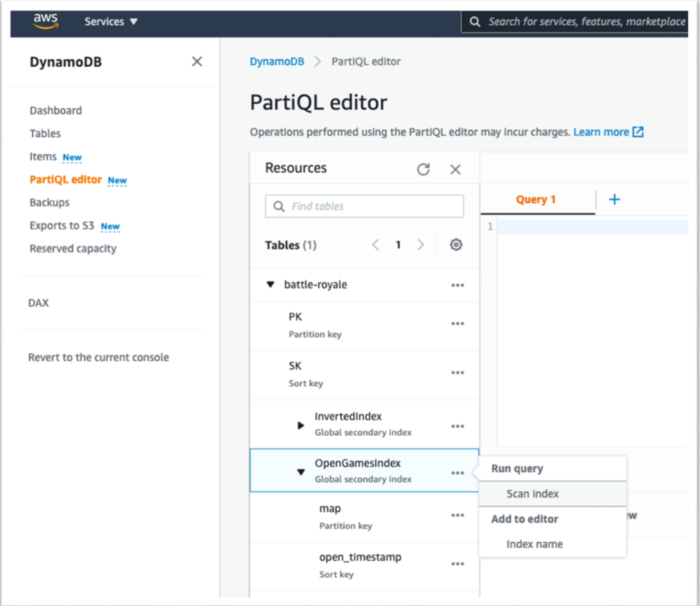Open Dashboard in the sidebar

click(x=56, y=111)
